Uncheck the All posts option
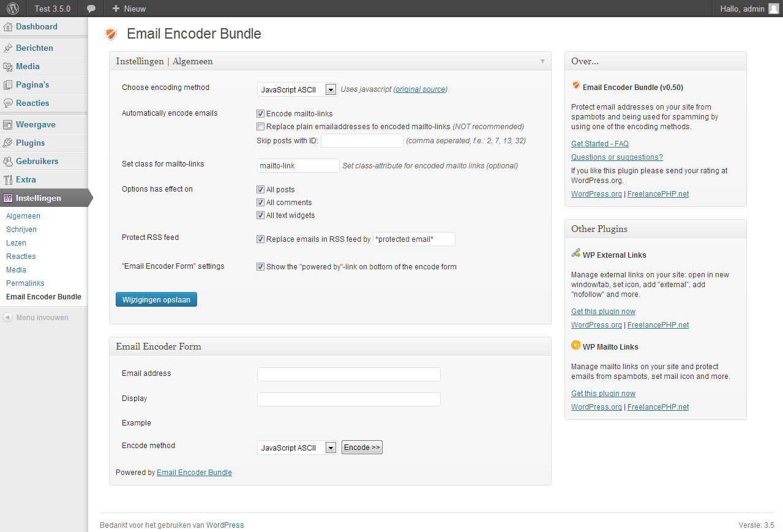 coord(261,190)
